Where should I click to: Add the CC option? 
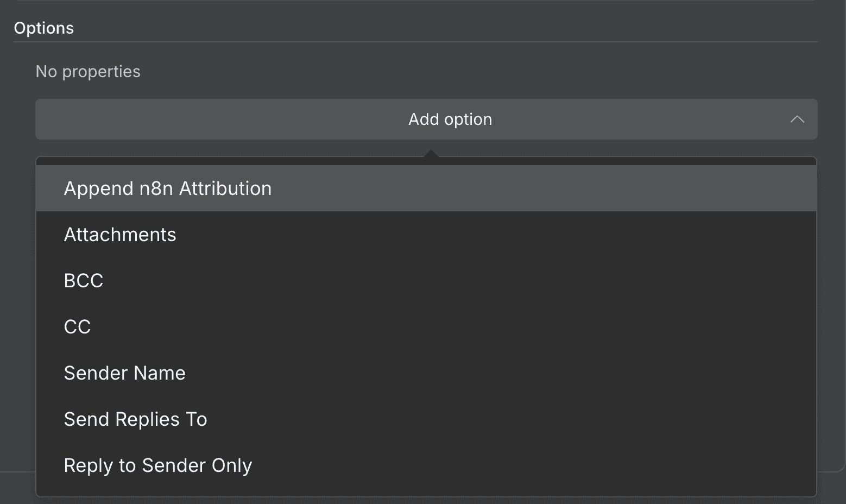[x=77, y=327]
